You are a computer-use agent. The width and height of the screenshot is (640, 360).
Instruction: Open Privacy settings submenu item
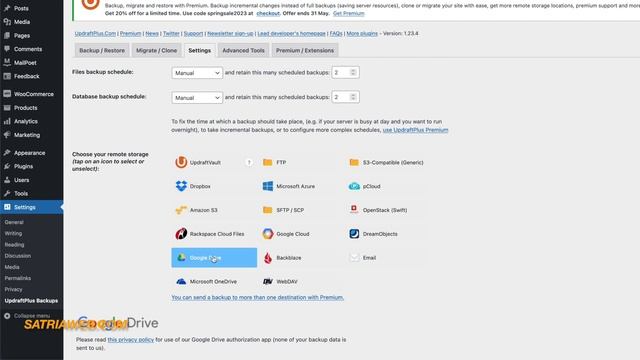click(x=13, y=289)
